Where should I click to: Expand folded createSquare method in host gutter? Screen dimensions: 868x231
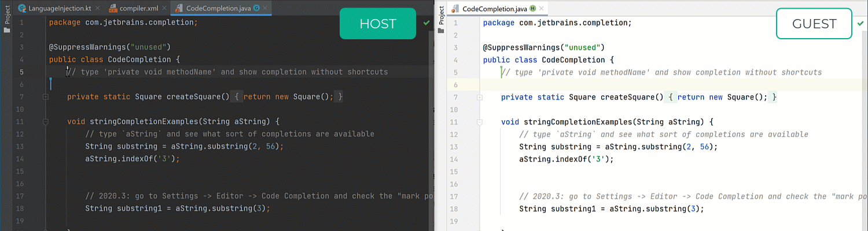point(45,97)
